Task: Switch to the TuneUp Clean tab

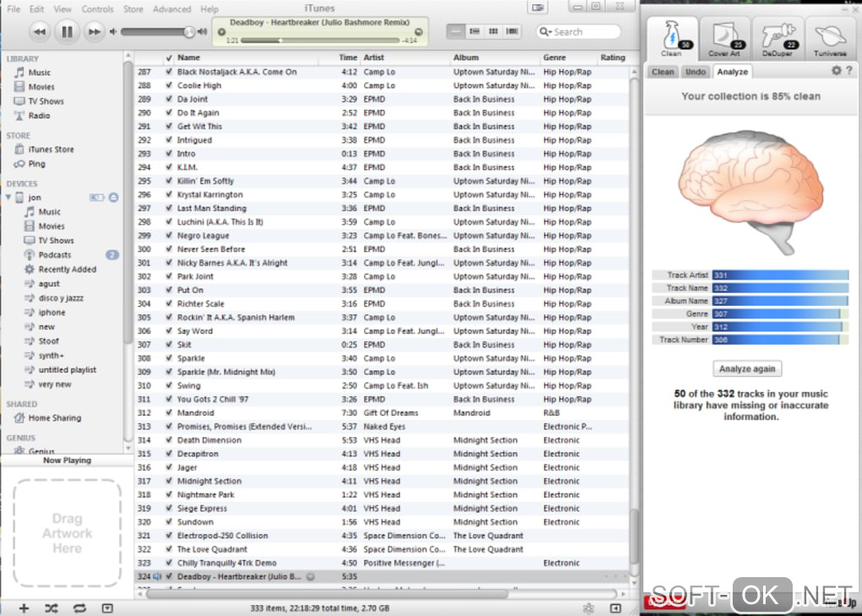Action: coord(663,72)
